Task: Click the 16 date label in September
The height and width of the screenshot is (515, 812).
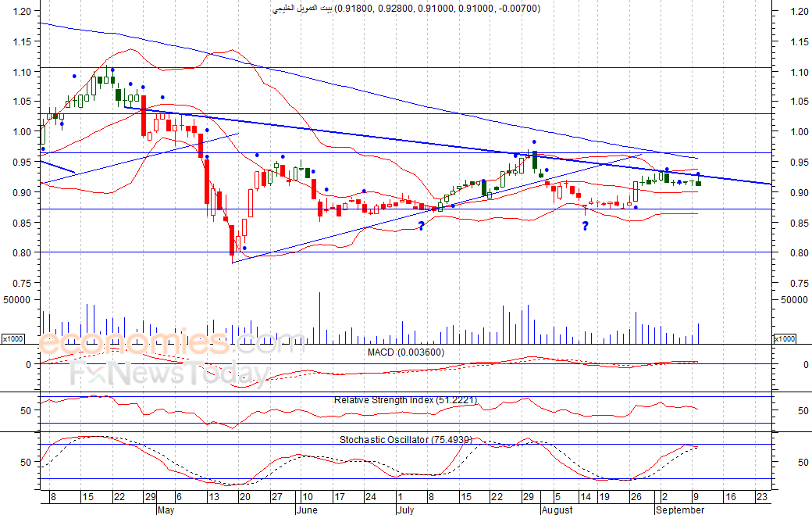Action: coord(730,497)
